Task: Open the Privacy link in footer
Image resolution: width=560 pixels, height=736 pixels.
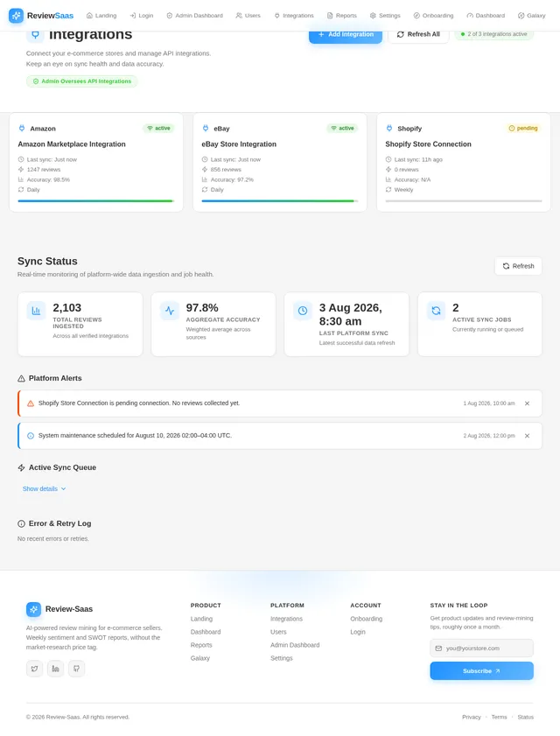Action: click(472, 717)
